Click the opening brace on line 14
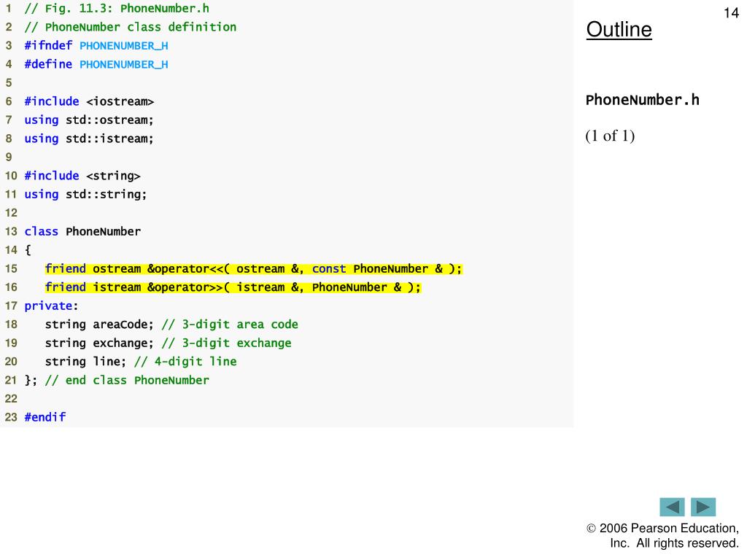This screenshot has height=560, width=747. (28, 250)
